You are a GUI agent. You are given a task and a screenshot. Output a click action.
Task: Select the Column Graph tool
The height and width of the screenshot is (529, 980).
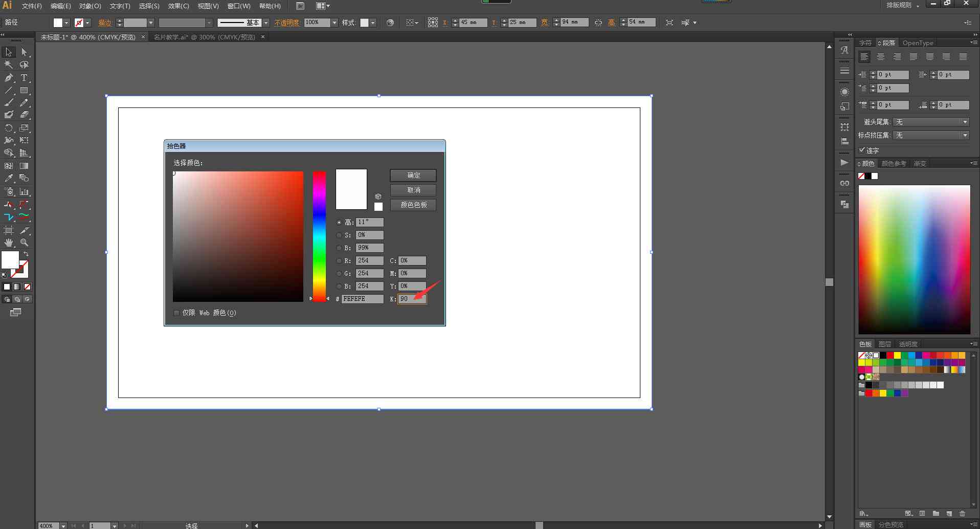coord(24,192)
